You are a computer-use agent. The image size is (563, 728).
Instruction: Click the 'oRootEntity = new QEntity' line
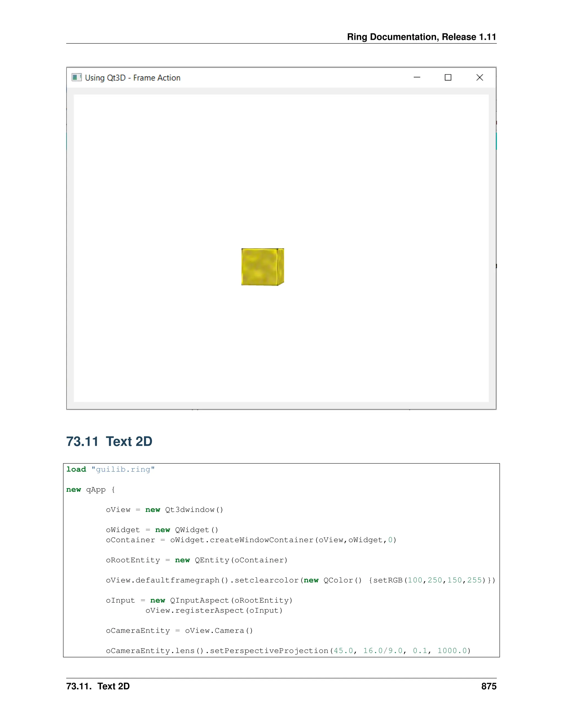click(197, 560)
